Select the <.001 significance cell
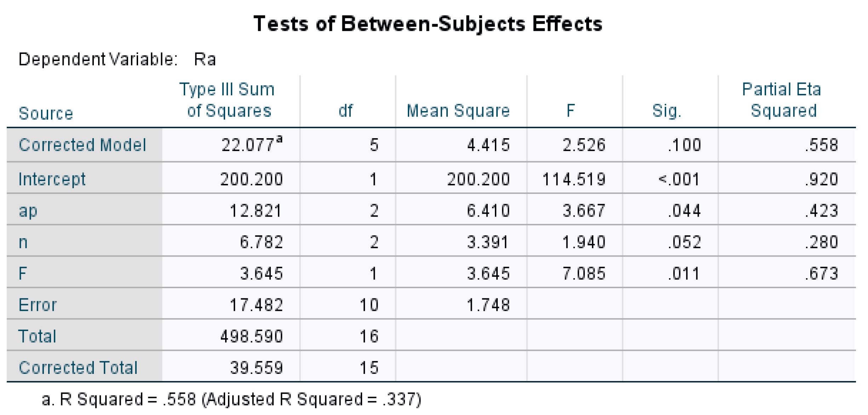This screenshot has width=868, height=415. (x=679, y=179)
